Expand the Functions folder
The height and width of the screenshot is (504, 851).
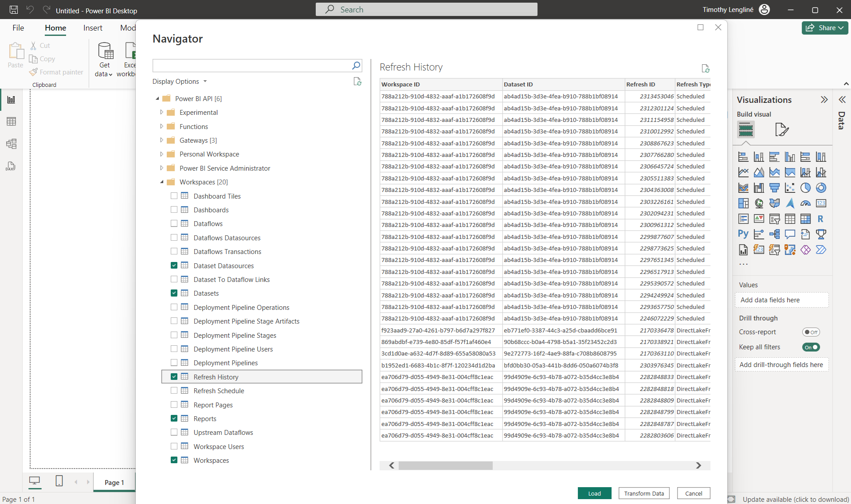tap(161, 126)
